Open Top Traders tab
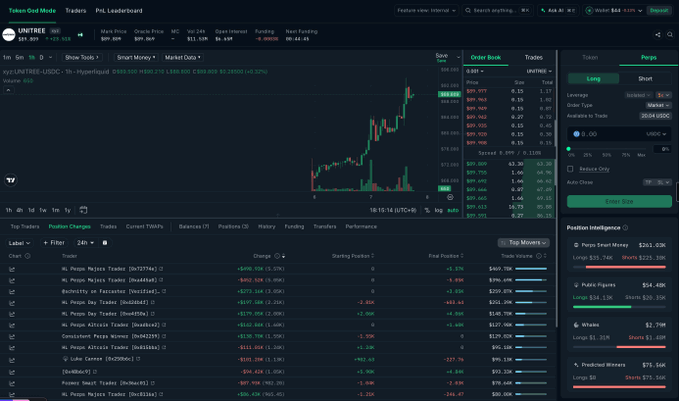Viewport: 679px width, 401px height. 25,226
